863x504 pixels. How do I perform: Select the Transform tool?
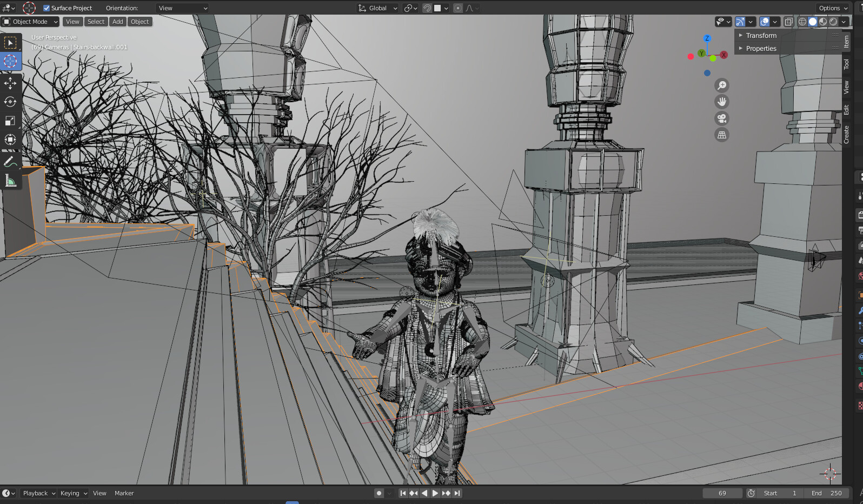(x=10, y=140)
